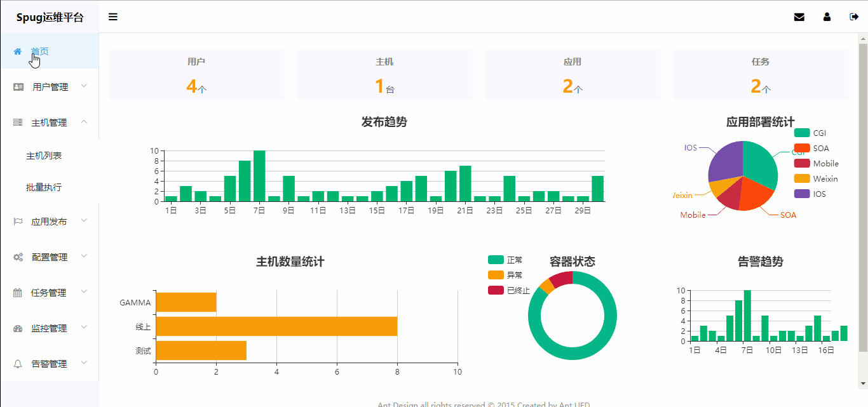Click the 7日 bar in 发布趋势 chart
Viewport: 868px width, 407px height.
pos(259,176)
